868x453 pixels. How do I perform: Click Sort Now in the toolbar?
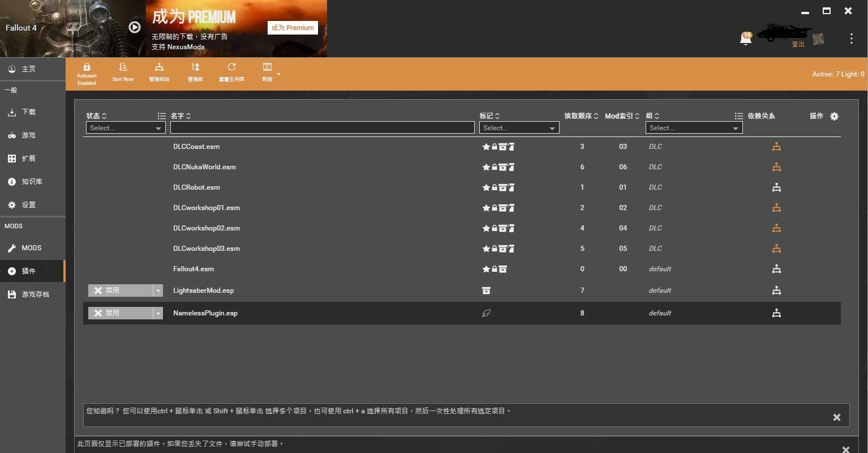(123, 73)
